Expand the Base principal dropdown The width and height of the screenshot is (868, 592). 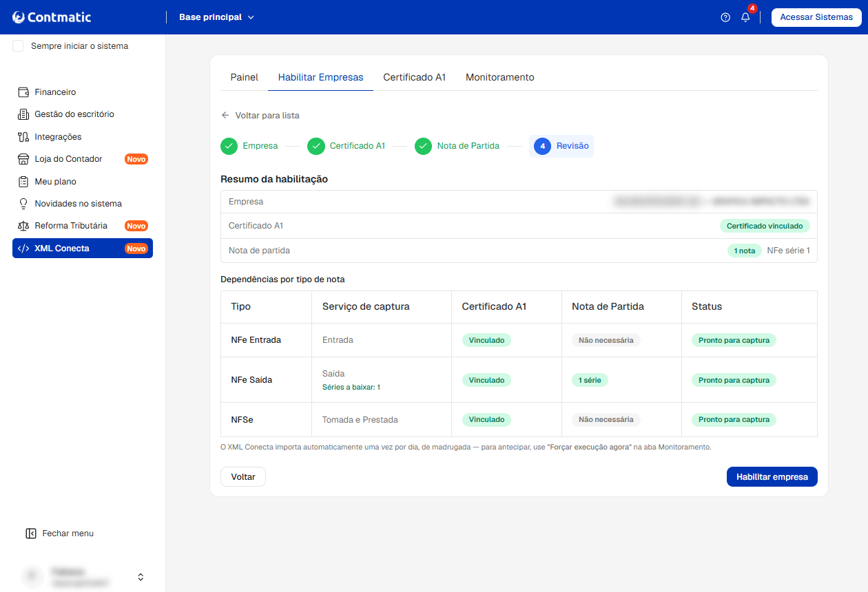click(216, 17)
